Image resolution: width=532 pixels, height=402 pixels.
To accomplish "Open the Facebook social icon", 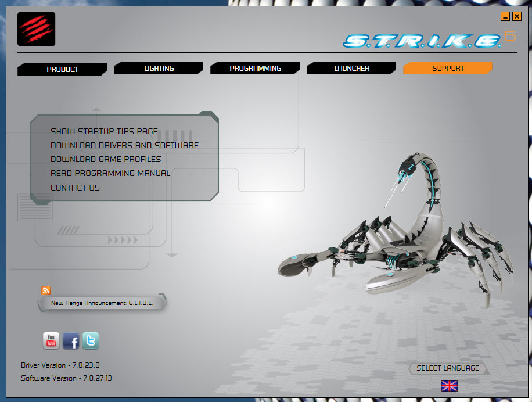I will click(71, 340).
